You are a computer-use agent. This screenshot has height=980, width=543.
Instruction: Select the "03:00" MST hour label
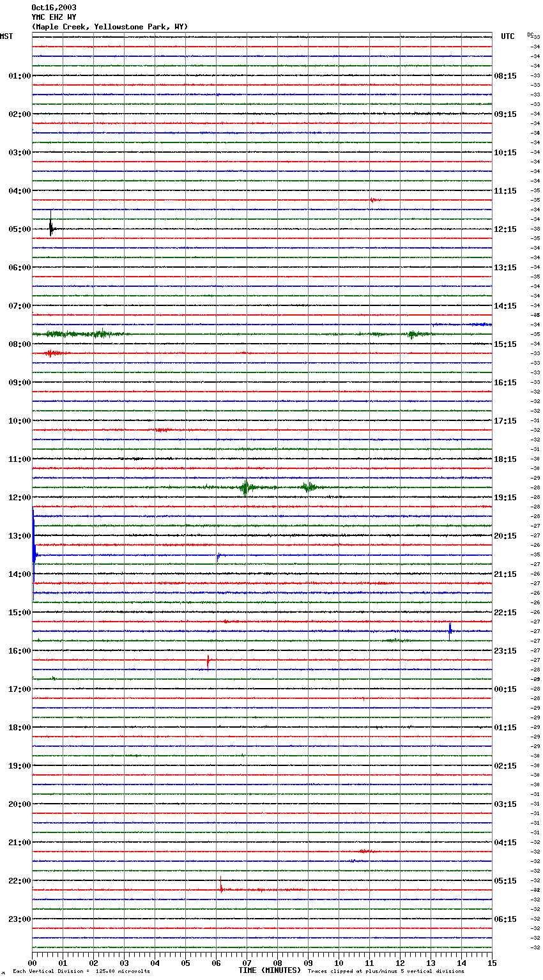20,152
